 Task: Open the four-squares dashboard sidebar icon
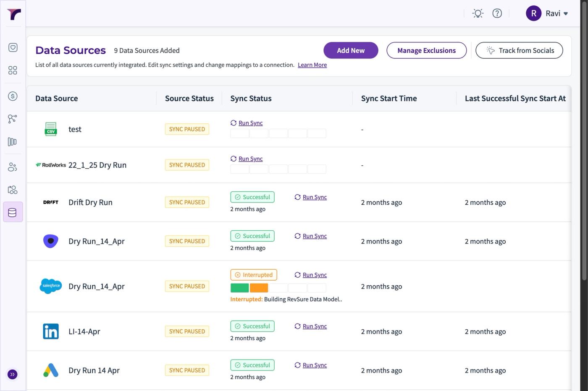(x=13, y=70)
